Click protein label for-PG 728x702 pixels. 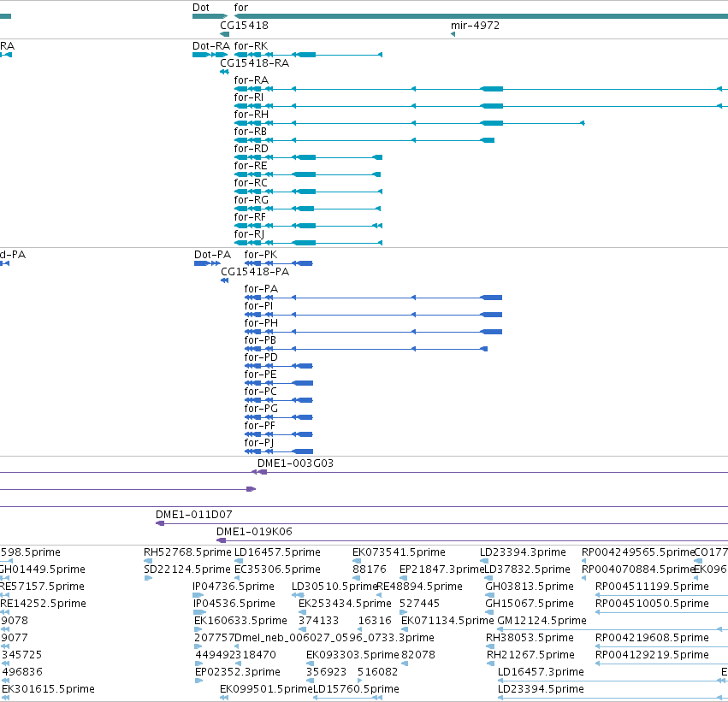point(261,409)
